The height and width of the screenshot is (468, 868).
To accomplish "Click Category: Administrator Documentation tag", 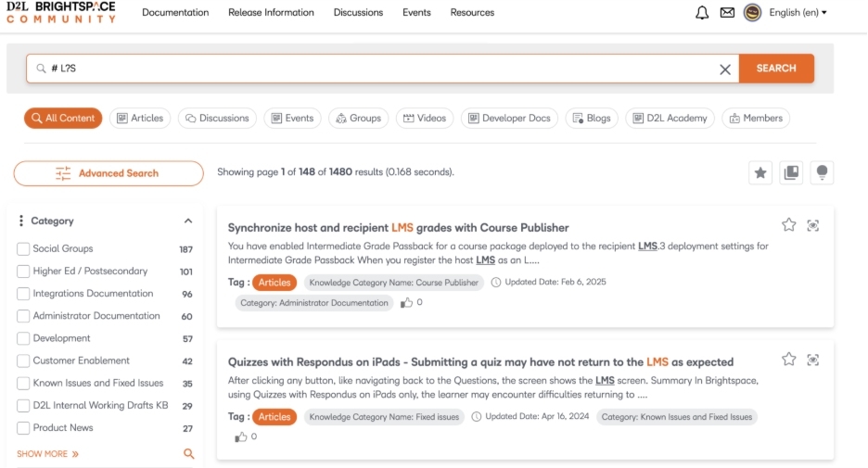I will tap(313, 303).
